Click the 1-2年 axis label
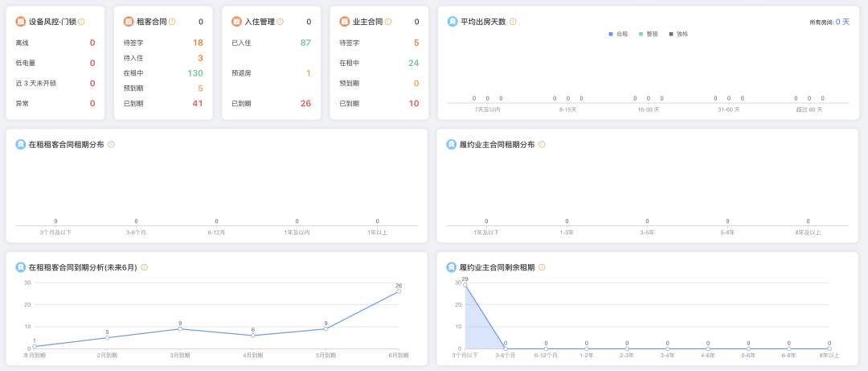This screenshot has width=868, height=371. click(x=586, y=356)
